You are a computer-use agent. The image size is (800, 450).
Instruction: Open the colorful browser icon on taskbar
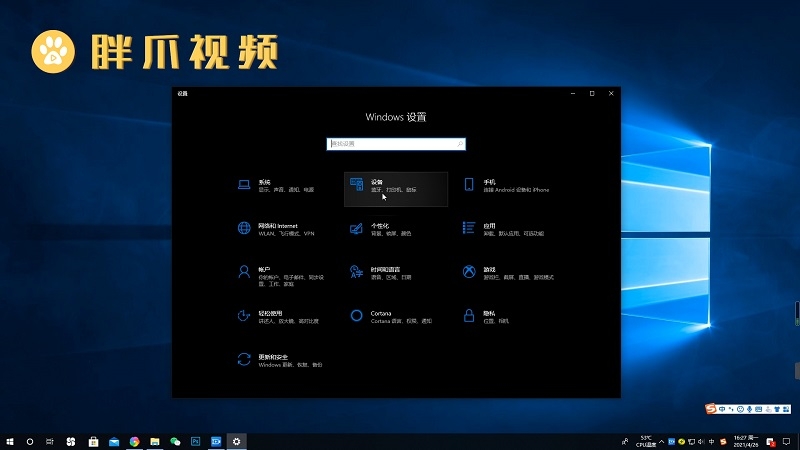[x=134, y=442]
